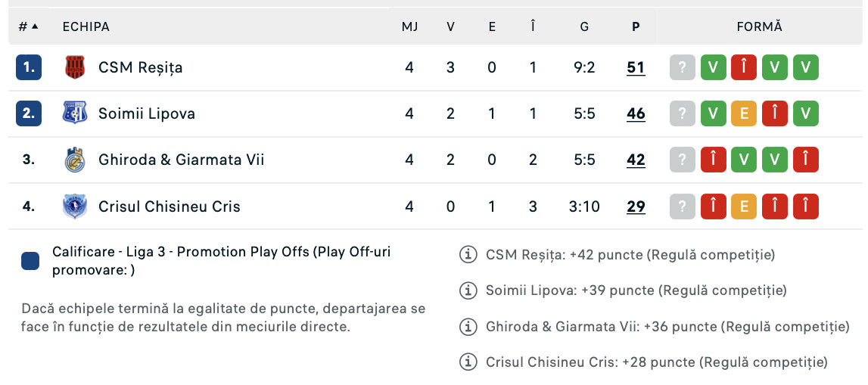Screen dimensions: 868x385
Task: Click info icon beside Soimii Lipova +39 puncte
Action: [x=468, y=290]
